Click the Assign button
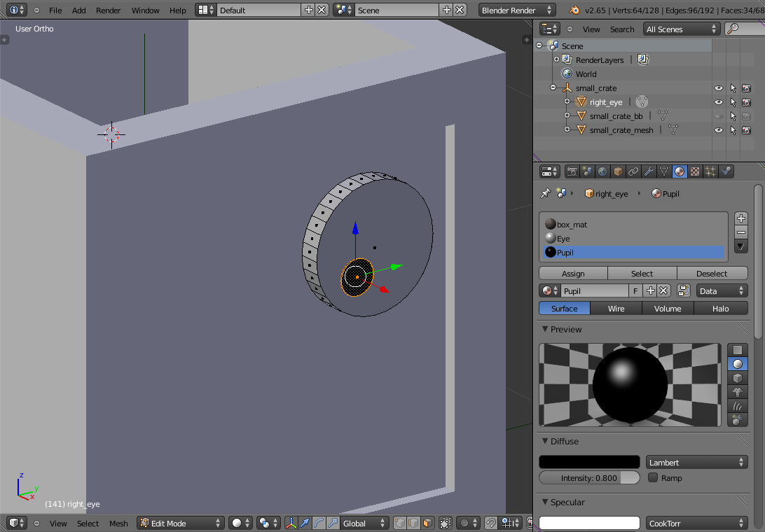This screenshot has width=765, height=532. [573, 274]
